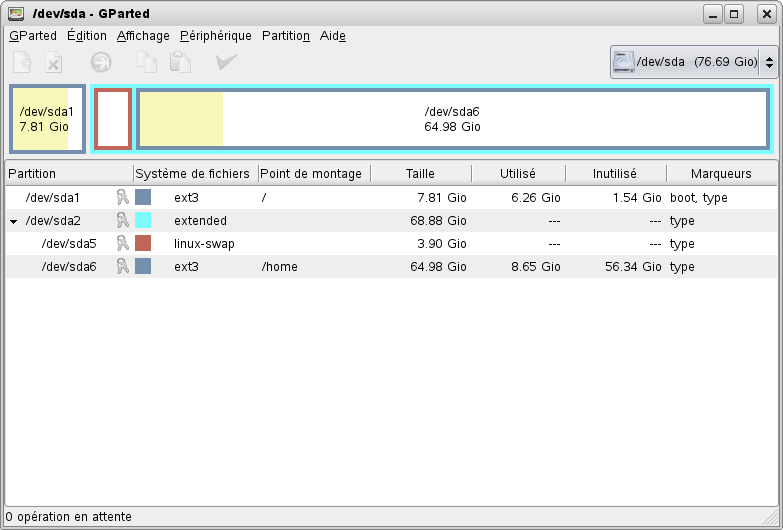
Task: Collapse the /dev/sda2 extended partition tree
Action: click(13, 221)
